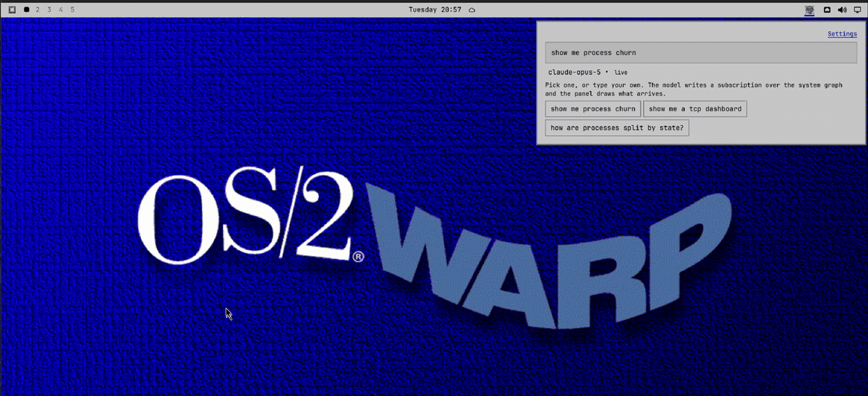This screenshot has width=868, height=396.
Task: Select the active workspace 1 indicator
Action: pyautogui.click(x=27, y=9)
